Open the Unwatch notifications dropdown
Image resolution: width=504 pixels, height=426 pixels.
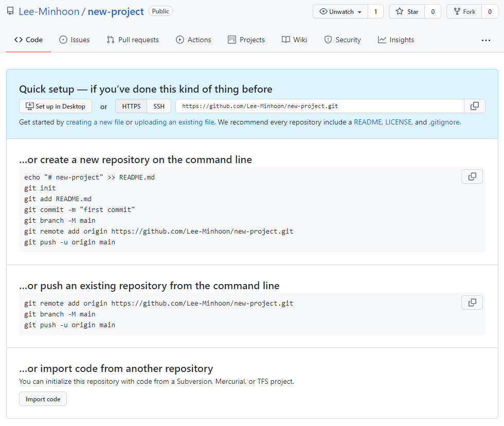pos(340,11)
